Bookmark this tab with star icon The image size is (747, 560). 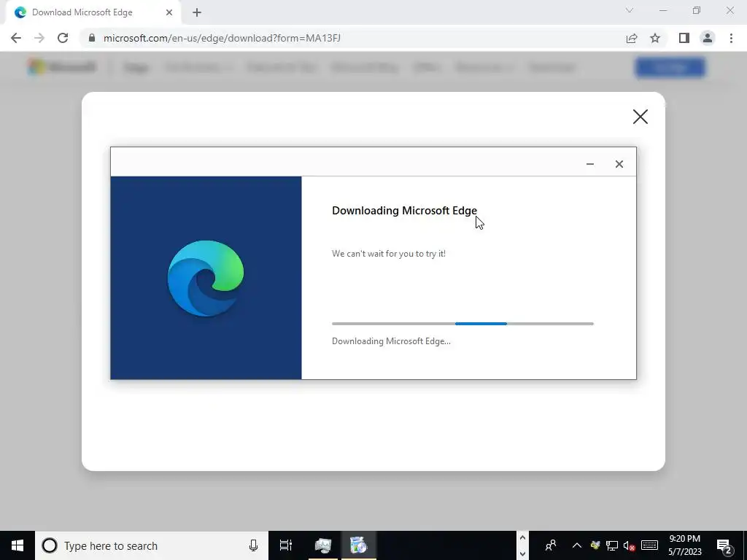655,38
